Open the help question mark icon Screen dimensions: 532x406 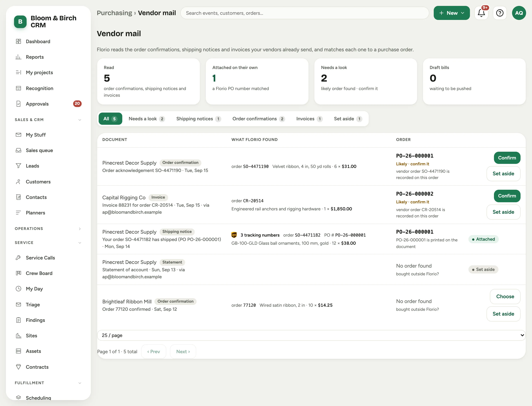pos(500,13)
